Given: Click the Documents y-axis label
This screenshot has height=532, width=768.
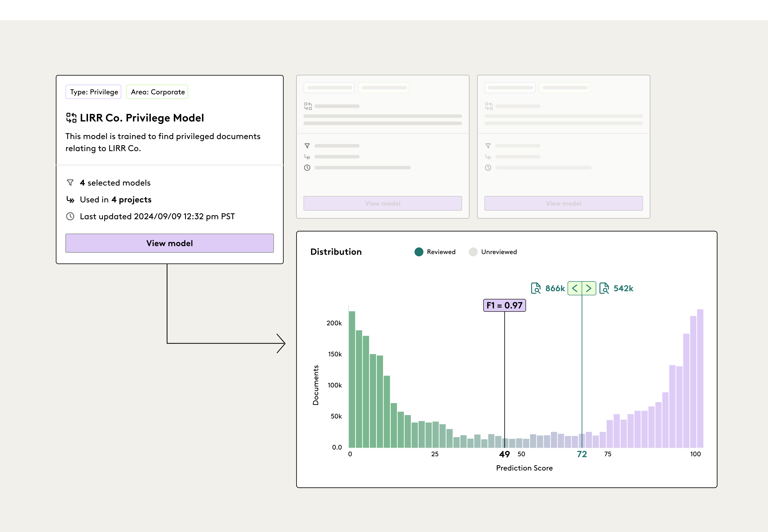Looking at the screenshot, I should [x=315, y=385].
